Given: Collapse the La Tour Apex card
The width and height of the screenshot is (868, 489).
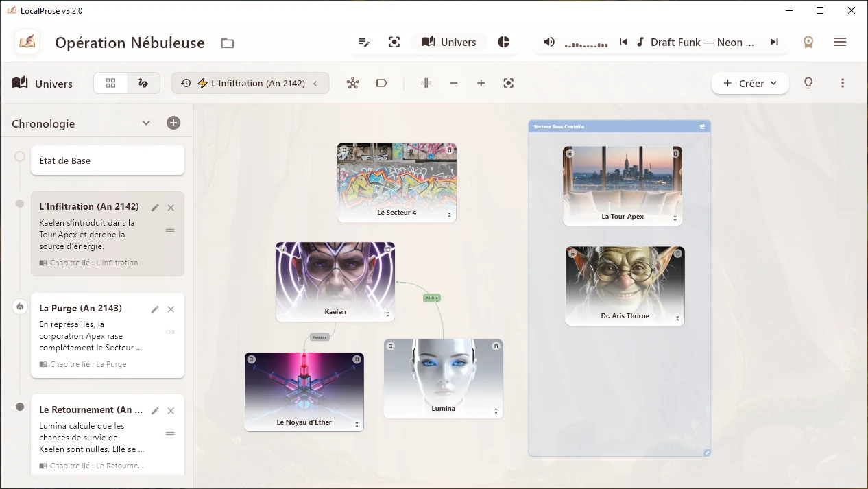Looking at the screenshot, I should (x=675, y=218).
